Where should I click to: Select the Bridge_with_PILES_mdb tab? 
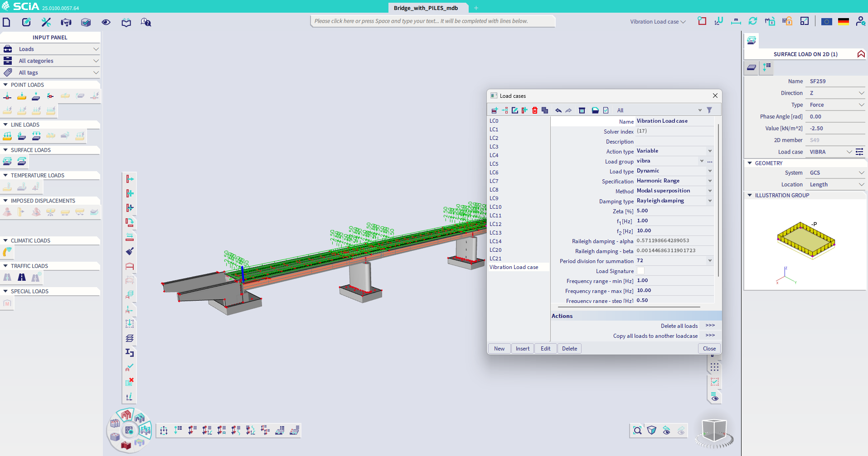coord(426,8)
